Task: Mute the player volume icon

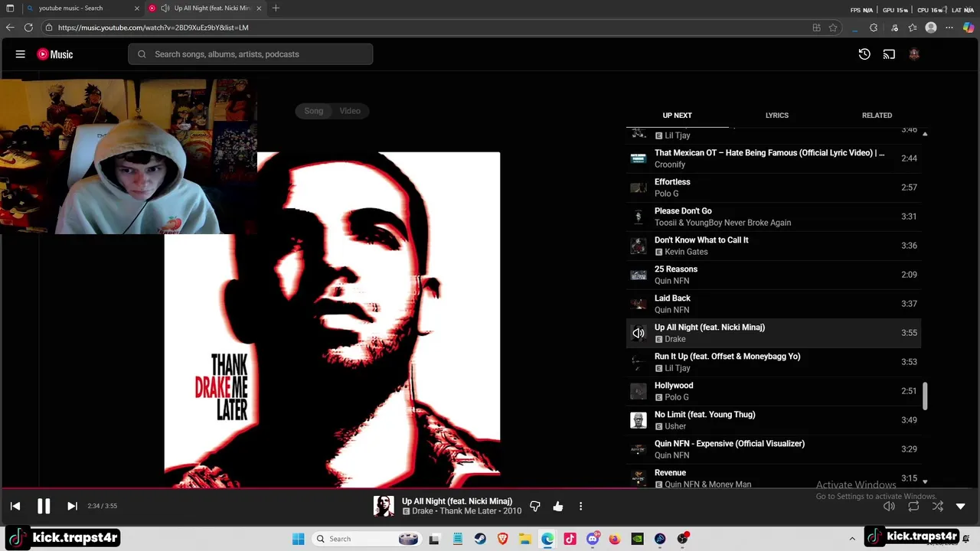Action: pos(889,506)
